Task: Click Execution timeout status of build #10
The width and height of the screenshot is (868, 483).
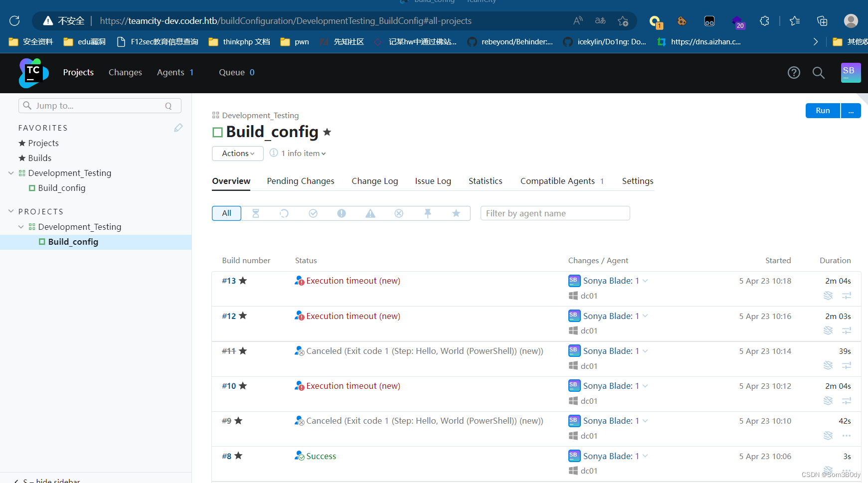Action: tap(353, 386)
